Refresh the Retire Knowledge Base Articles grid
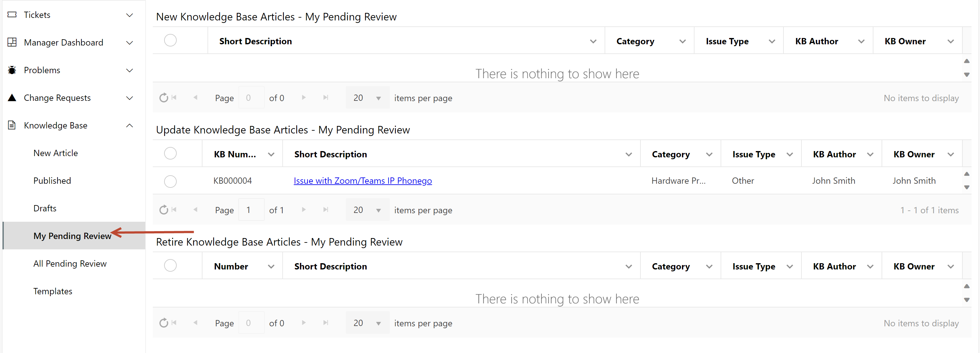 point(163,323)
